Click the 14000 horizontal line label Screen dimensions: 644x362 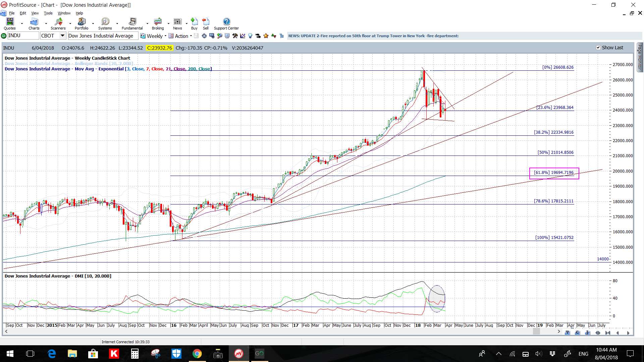point(603,259)
